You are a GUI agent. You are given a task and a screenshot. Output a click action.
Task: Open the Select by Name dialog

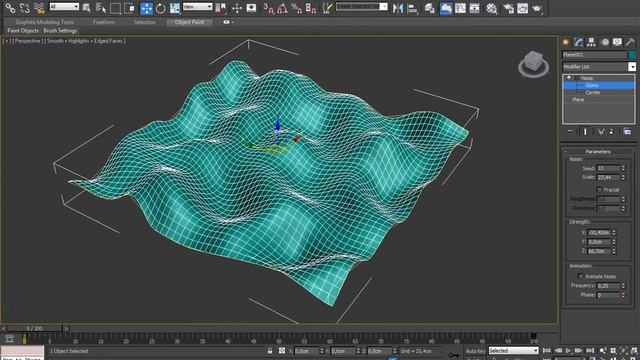pyautogui.click(x=100, y=8)
